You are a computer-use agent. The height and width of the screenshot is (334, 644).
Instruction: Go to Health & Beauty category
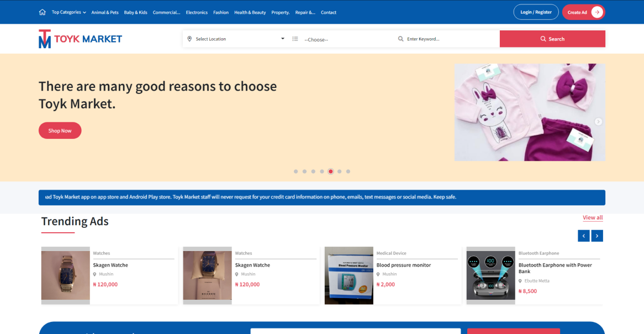click(250, 12)
